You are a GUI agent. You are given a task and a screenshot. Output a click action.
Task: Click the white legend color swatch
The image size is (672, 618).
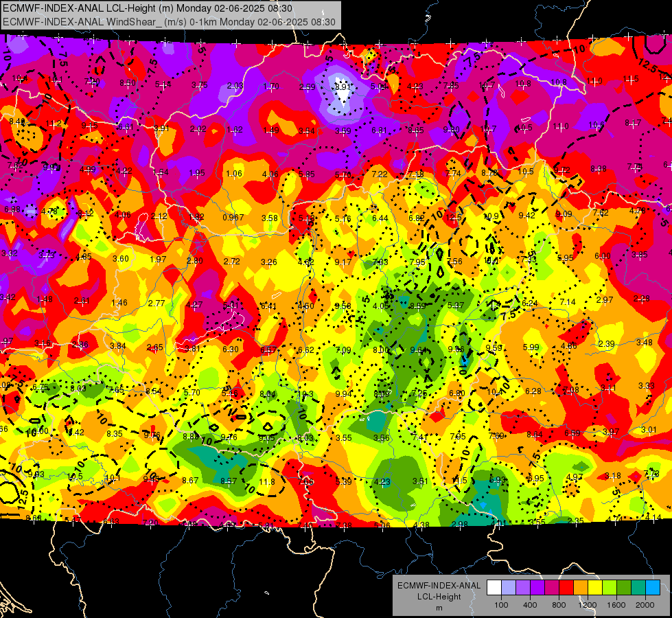[494, 588]
